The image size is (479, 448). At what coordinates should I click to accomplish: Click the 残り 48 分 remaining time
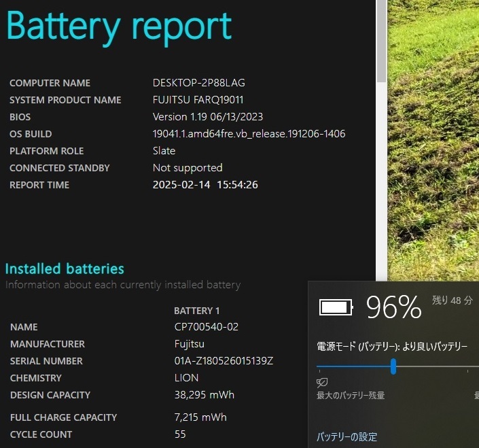tap(452, 300)
